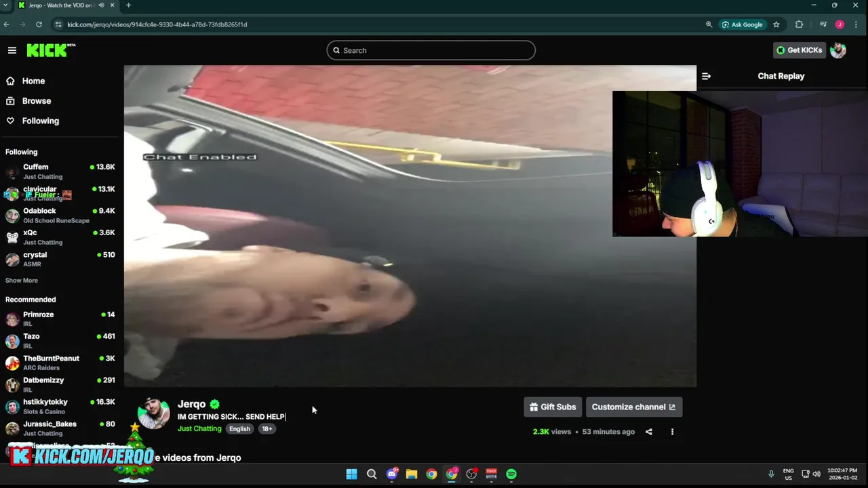Click ENG US language indicator
Screen dimensions: 868x488
point(788,474)
